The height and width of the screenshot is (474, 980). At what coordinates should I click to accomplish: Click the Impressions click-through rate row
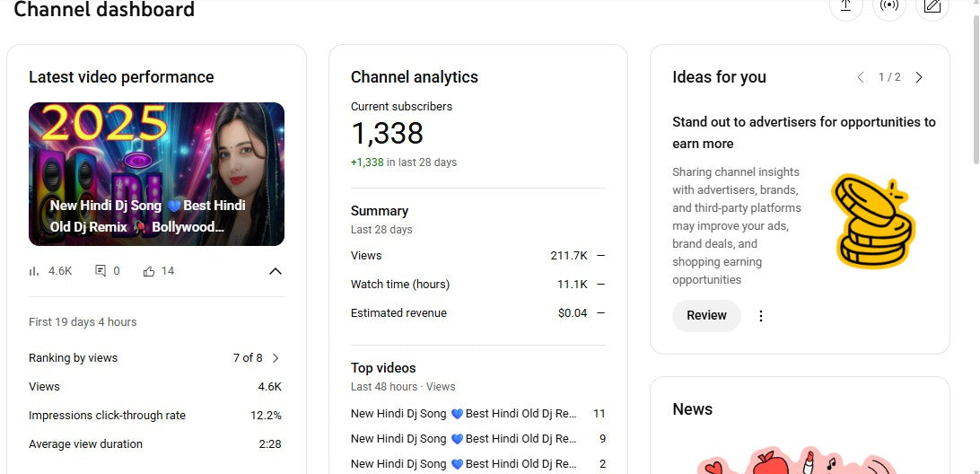coord(155,416)
